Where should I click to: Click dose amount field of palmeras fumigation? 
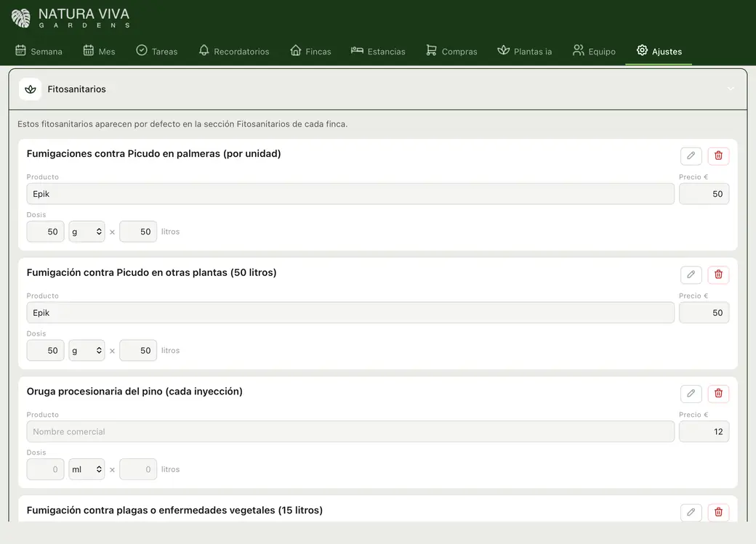45,232
